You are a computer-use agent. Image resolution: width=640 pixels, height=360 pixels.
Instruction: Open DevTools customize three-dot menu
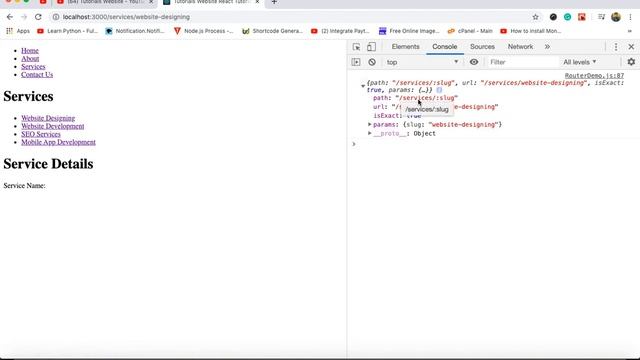[616, 47]
